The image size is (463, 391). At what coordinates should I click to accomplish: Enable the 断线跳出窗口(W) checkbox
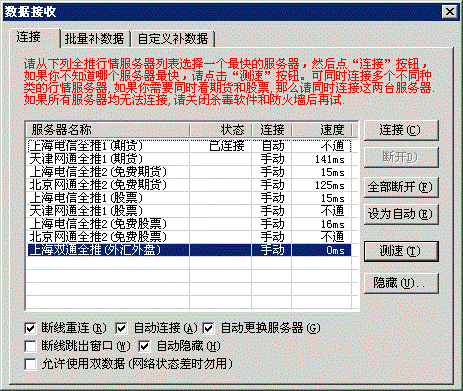[30, 346]
